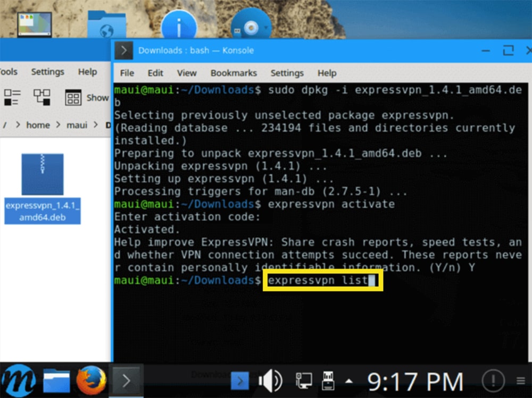Open the removable devices tray icon
Image resolution: width=532 pixels, height=398 pixels.
(328, 380)
